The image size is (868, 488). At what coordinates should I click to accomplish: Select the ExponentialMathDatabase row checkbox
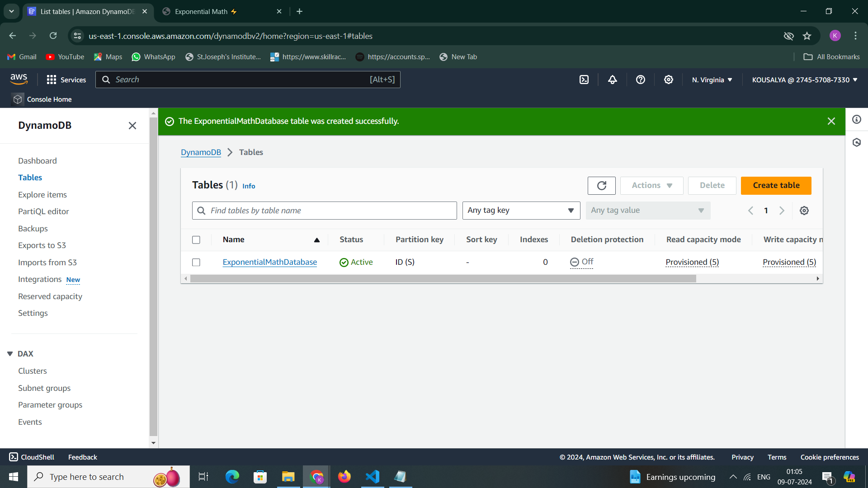point(196,263)
